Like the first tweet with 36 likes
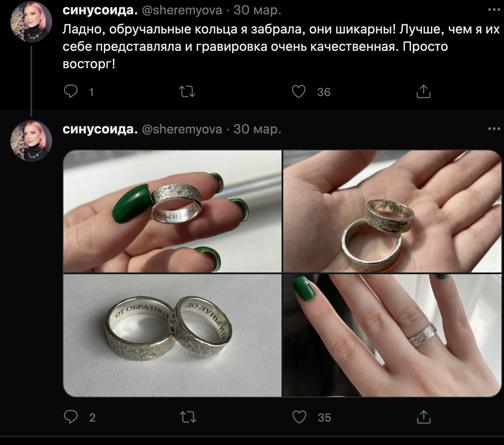Screen dimensions: 504x445 click(299, 92)
